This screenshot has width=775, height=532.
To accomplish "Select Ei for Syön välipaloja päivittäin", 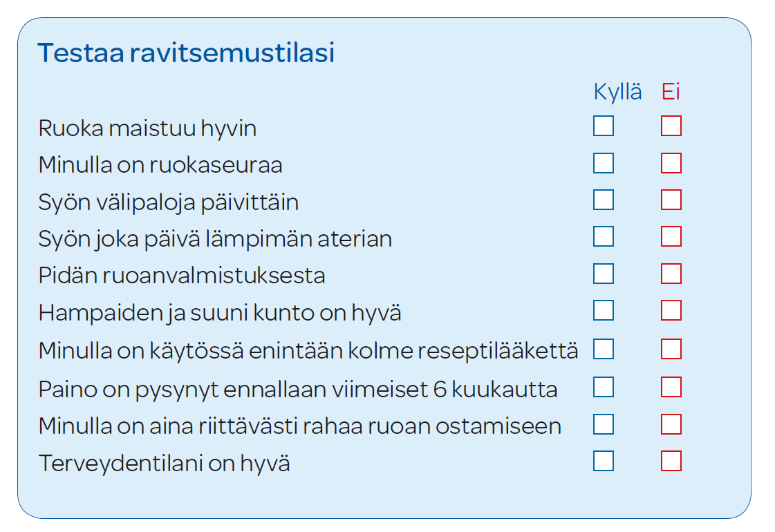I will pos(671,200).
